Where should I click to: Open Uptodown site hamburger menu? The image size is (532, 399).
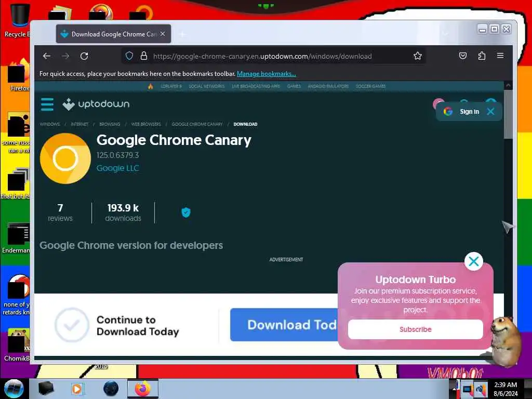pos(47,104)
